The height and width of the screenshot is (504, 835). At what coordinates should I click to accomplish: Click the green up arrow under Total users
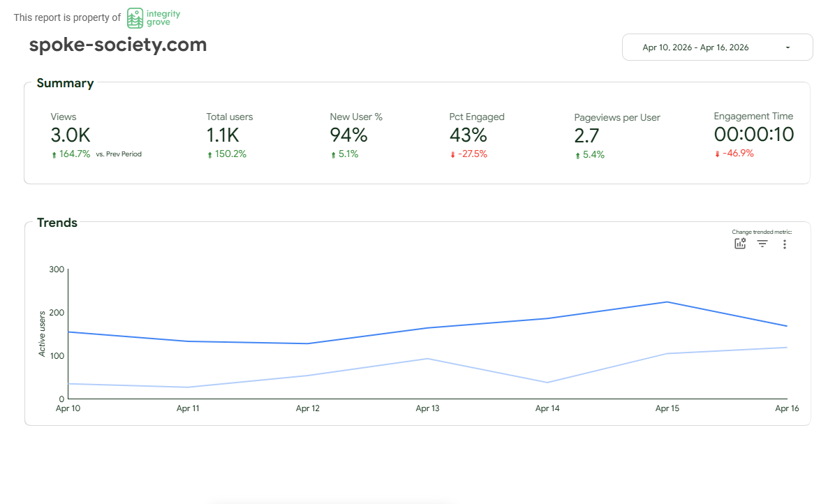click(209, 155)
